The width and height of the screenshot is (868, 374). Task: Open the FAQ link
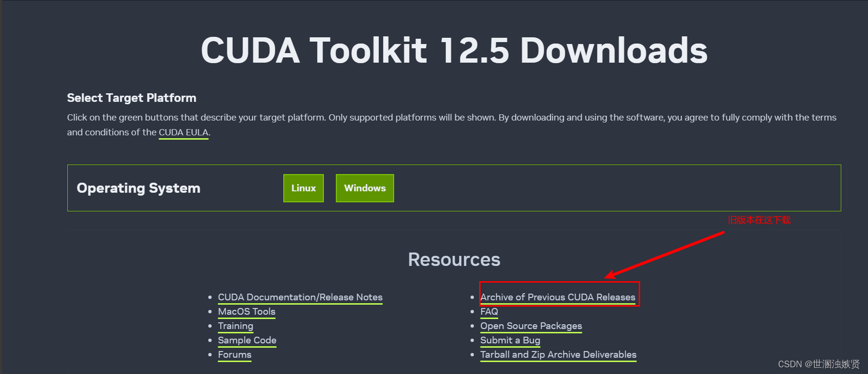click(489, 312)
